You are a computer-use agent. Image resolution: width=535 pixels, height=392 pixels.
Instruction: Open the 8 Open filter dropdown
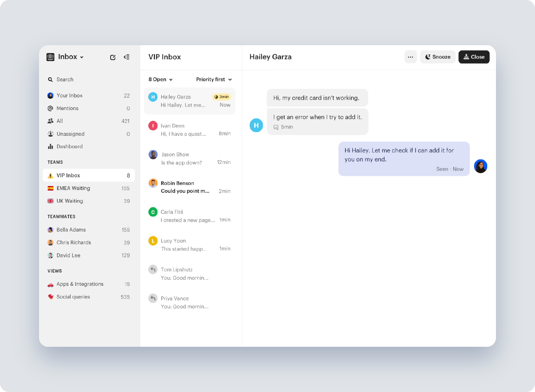[160, 79]
